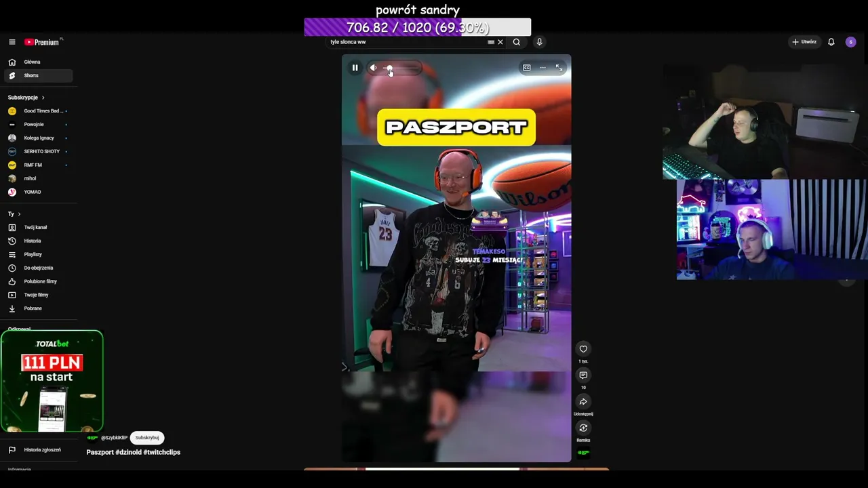This screenshot has width=868, height=488.
Task: Clear the search query with the X
Action: point(500,42)
